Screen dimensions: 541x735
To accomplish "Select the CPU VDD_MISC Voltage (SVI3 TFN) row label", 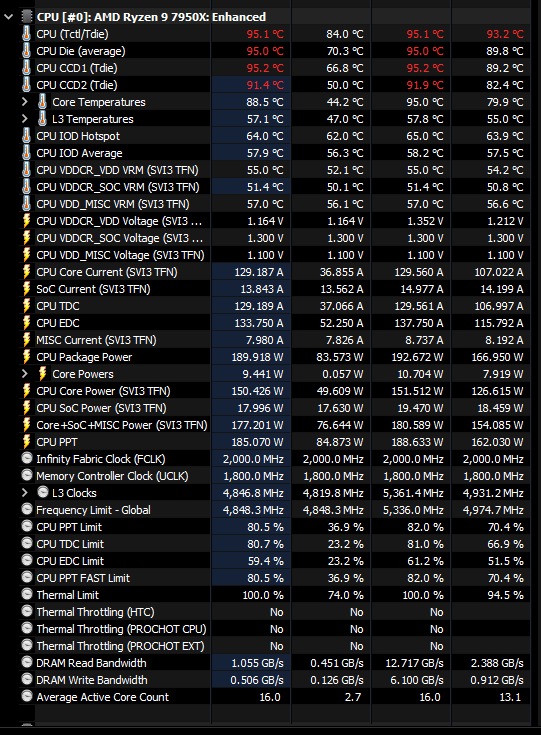I will click(x=120, y=255).
